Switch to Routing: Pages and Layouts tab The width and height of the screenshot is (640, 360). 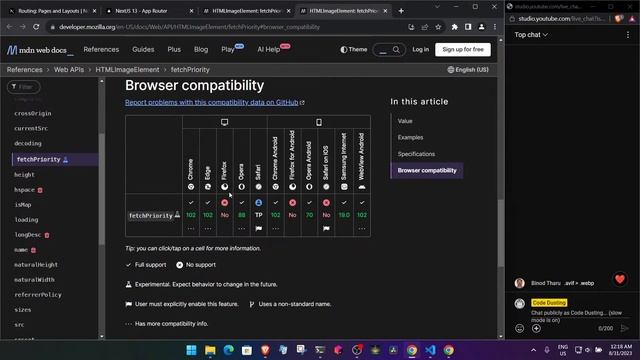tap(53, 11)
